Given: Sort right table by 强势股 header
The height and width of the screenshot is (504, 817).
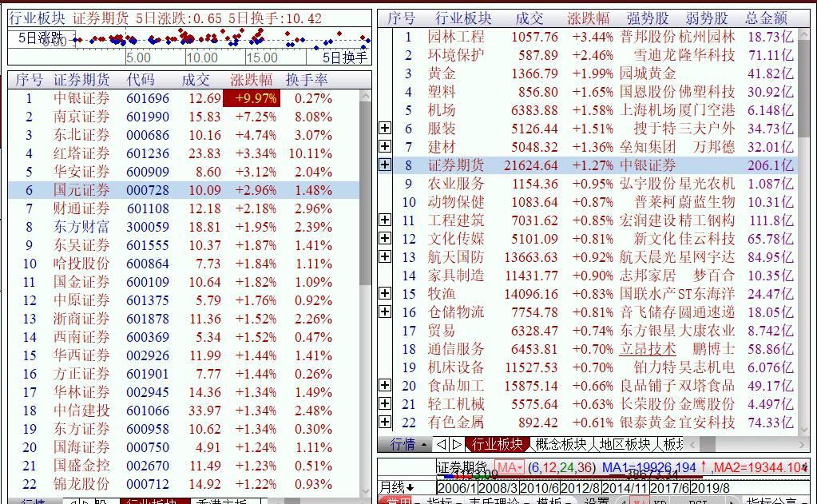Looking at the screenshot, I should [x=648, y=18].
